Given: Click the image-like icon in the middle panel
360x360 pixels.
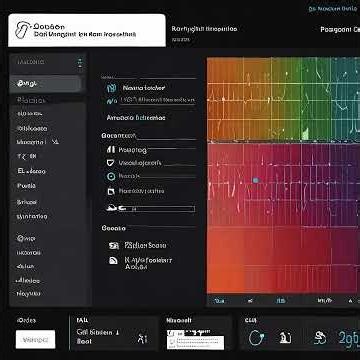Looking at the screenshot, I should pos(114,246).
